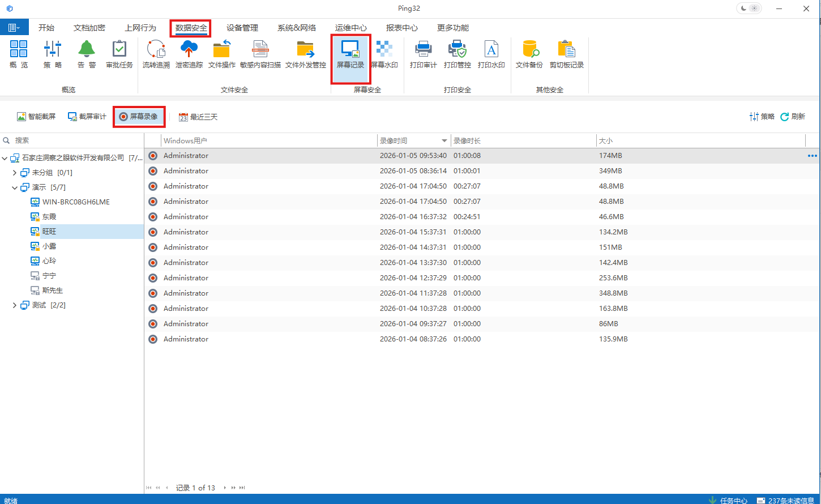
Task: Click the search field in device tree
Action: [74, 140]
